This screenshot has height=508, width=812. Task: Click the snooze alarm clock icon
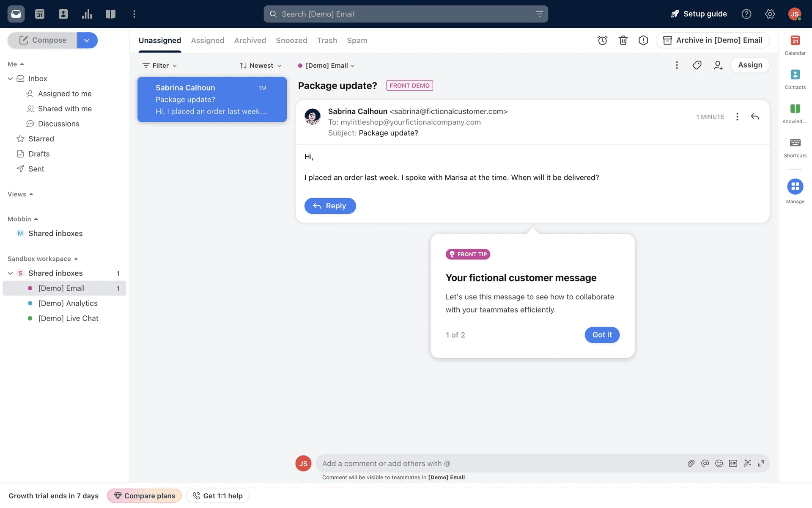click(602, 40)
